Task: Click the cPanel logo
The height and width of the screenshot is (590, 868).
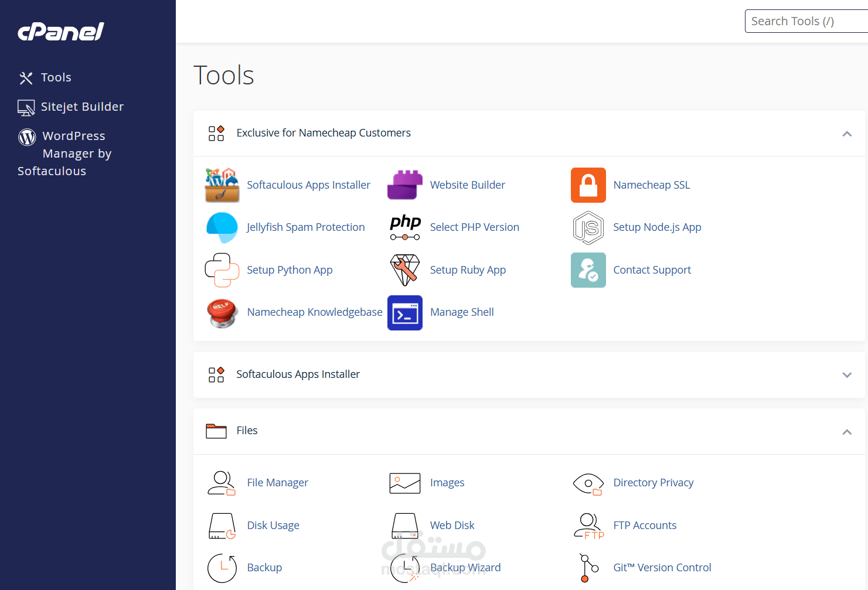Action: (x=61, y=32)
